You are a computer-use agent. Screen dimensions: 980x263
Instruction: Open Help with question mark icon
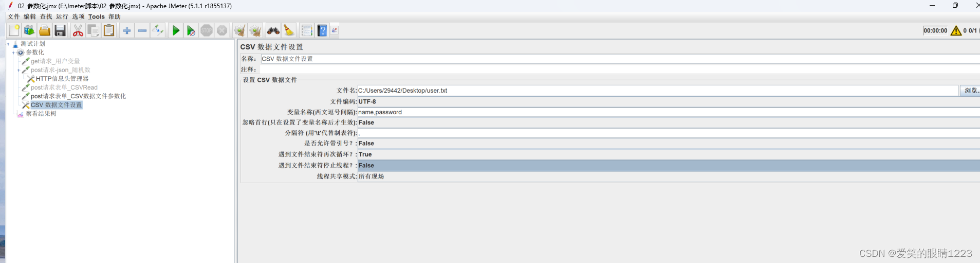click(322, 30)
